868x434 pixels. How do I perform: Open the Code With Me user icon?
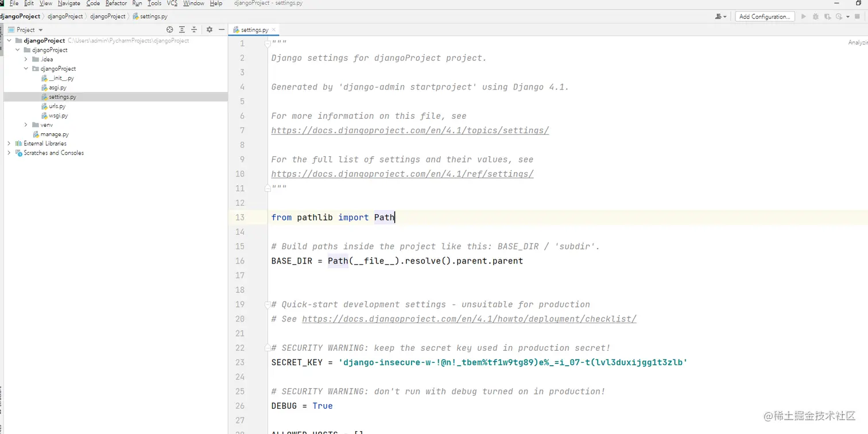click(719, 17)
